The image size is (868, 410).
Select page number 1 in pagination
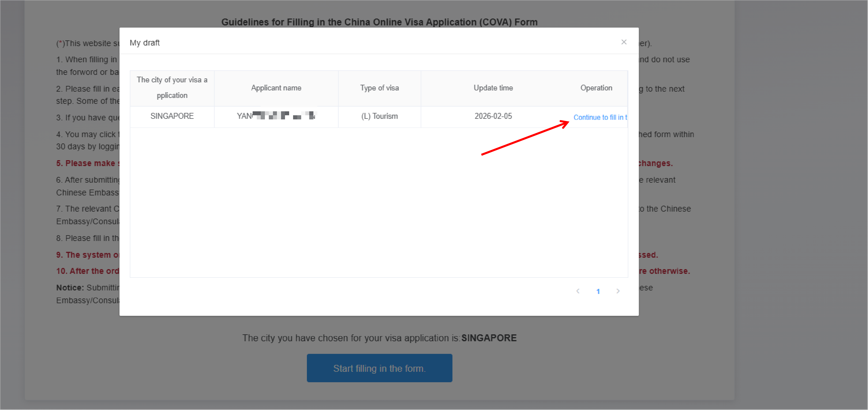[x=598, y=292]
